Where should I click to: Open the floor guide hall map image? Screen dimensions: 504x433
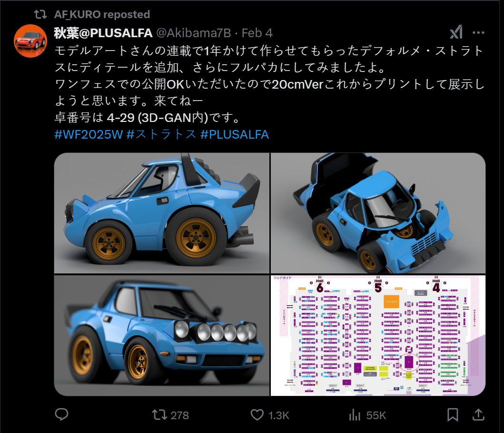(378, 335)
